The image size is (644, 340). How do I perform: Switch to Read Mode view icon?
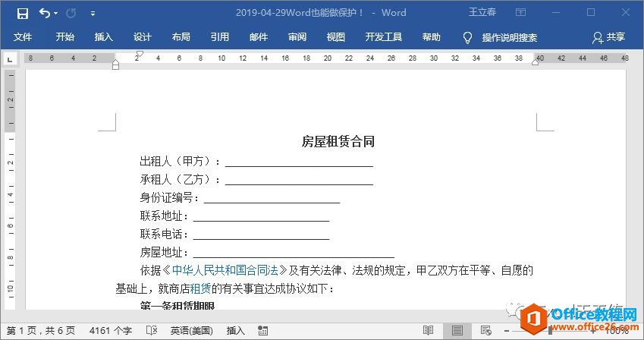(x=428, y=330)
